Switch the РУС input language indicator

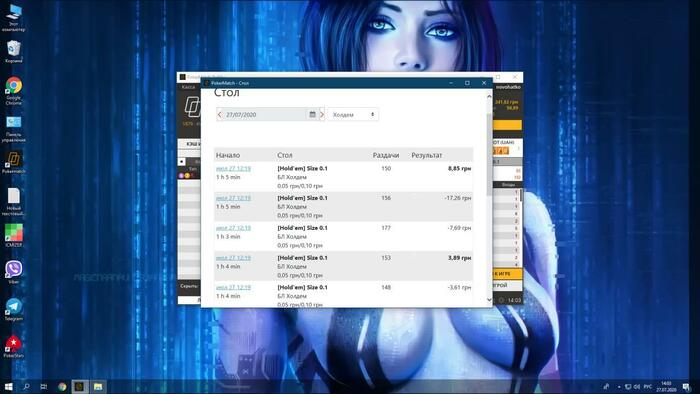click(648, 386)
